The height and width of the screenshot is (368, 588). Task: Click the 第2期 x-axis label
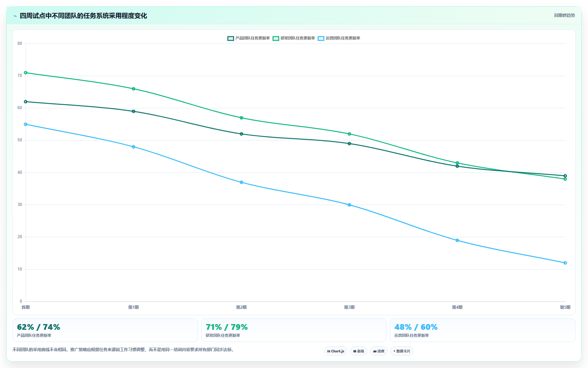pos(241,307)
